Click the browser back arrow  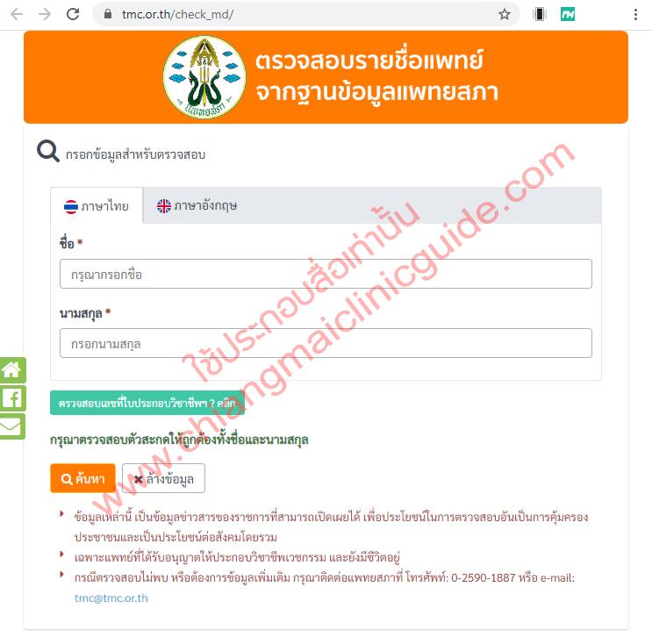pos(17,15)
